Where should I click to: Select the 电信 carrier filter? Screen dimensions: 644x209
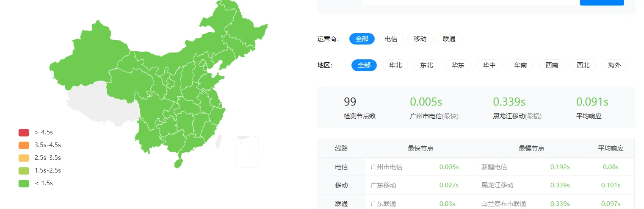[x=390, y=39]
